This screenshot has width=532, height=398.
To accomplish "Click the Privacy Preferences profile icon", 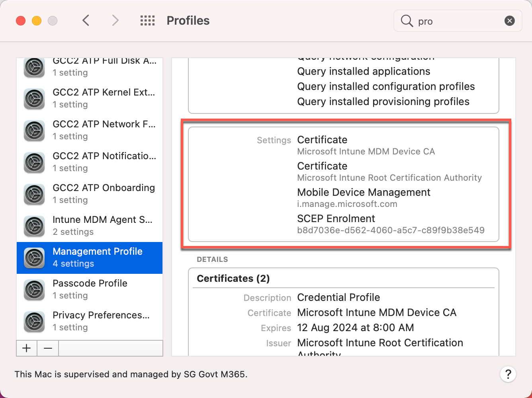I will click(x=34, y=322).
